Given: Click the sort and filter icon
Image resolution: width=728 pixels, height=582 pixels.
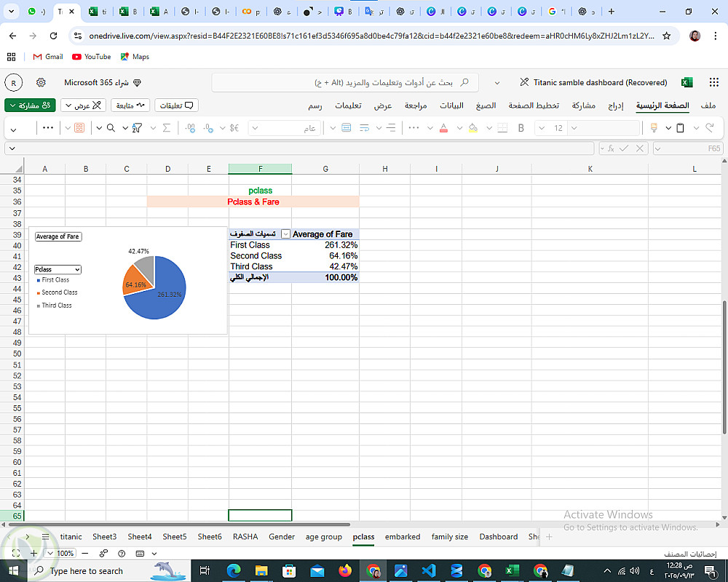Looking at the screenshot, I should (x=137, y=128).
